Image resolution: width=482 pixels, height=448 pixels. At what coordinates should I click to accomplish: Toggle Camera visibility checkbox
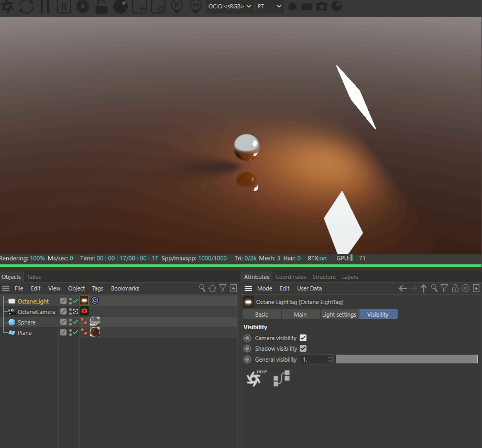(x=303, y=338)
